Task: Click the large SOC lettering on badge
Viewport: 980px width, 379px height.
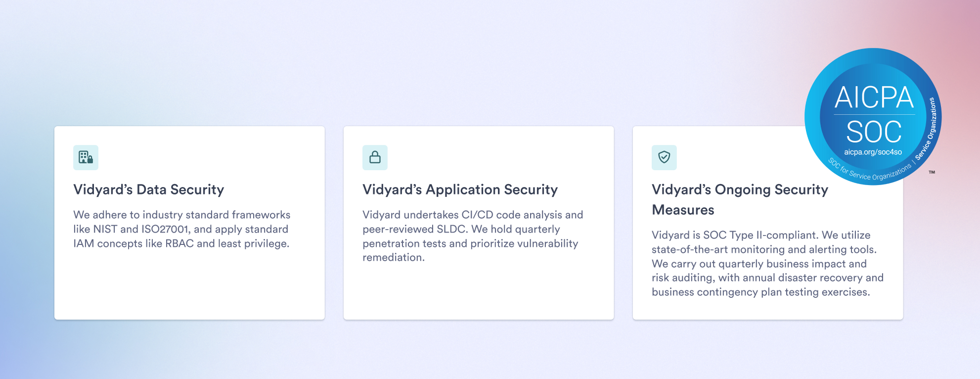Action: click(874, 132)
